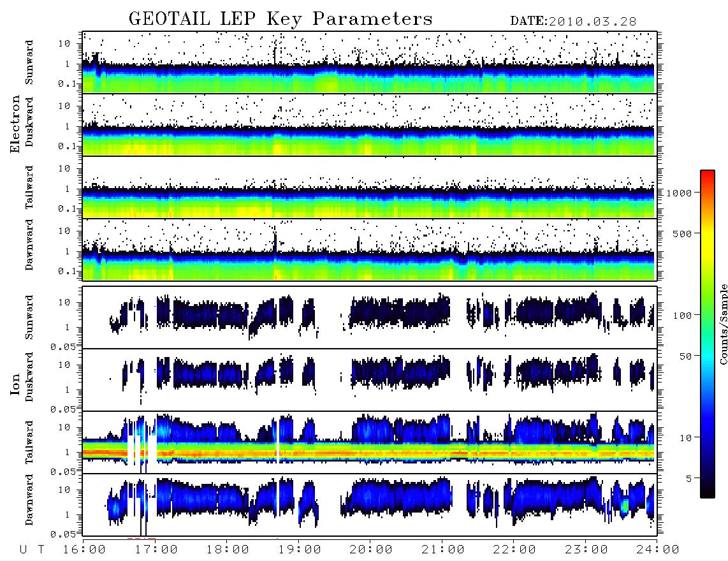Select the 20:00 time tick label
The image size is (728, 561).
click(371, 550)
